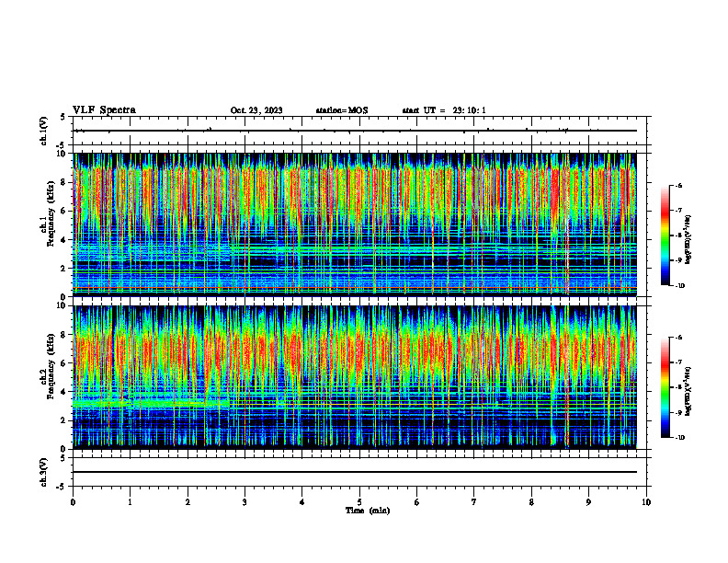728x563 pixels.
Task: Click time axis tick label "4"
Action: (x=302, y=502)
